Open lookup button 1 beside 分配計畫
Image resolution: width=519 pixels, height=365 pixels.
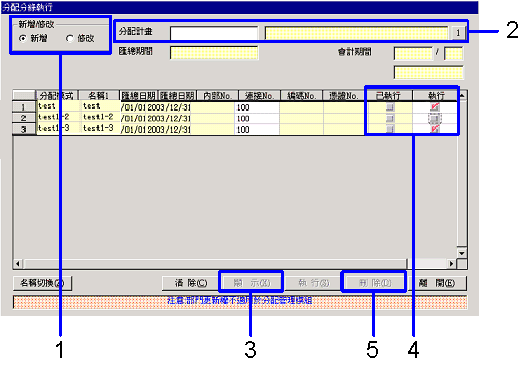pyautogui.click(x=458, y=33)
